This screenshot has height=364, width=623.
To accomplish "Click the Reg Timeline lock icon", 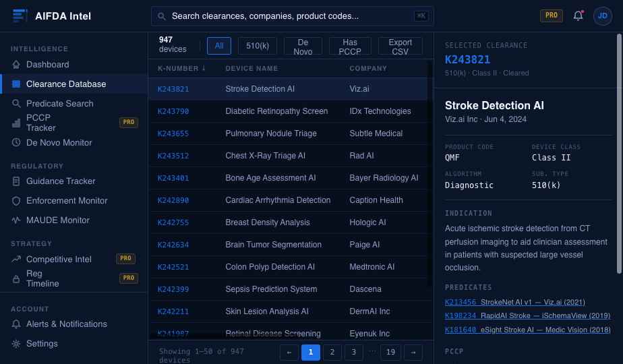I will pyautogui.click(x=16, y=278).
